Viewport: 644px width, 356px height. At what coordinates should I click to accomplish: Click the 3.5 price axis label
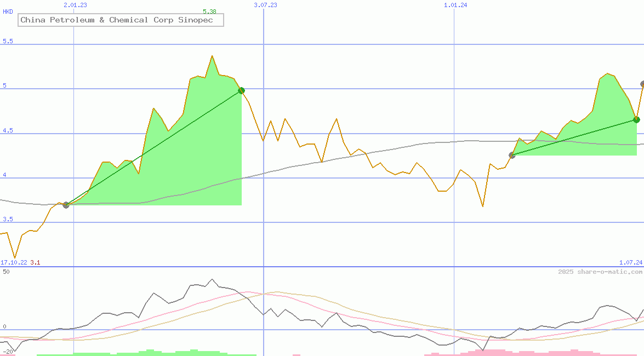tap(8, 220)
